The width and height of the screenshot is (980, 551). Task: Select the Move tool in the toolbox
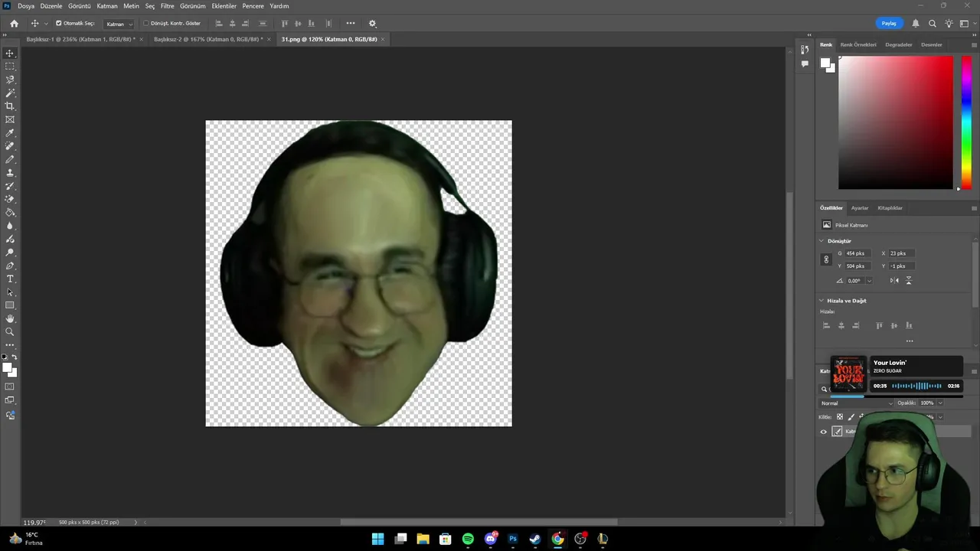(10, 53)
